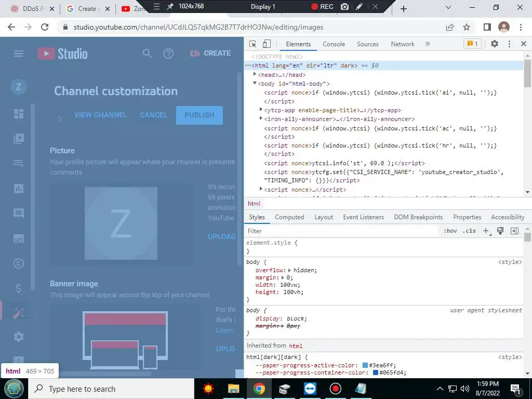
Task: Open the YouTube Studio hamburger menu
Action: 19,54
